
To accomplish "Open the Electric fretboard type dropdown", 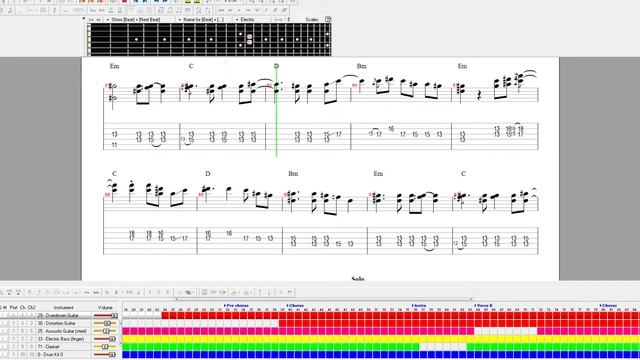I will [x=246, y=19].
